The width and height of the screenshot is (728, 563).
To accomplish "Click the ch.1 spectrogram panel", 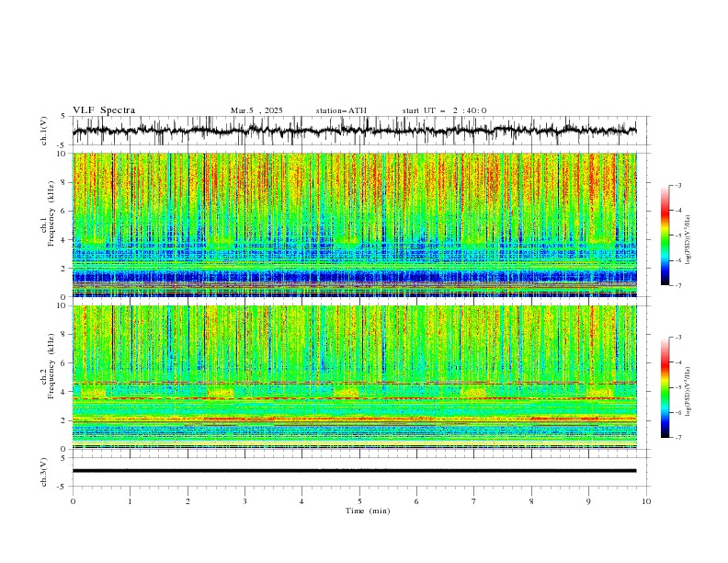I will click(x=355, y=224).
